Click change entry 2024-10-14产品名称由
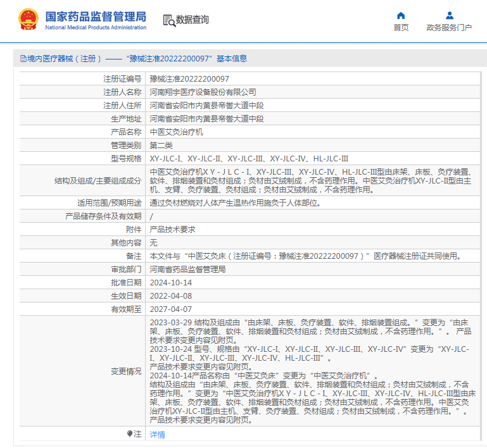Screen dimensions: 487x448 click(x=264, y=376)
